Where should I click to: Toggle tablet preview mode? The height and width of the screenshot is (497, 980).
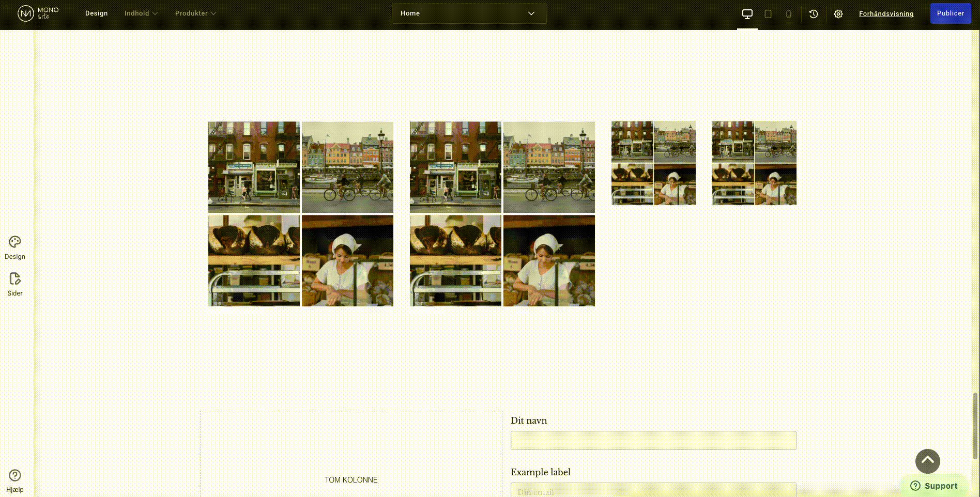pos(768,13)
